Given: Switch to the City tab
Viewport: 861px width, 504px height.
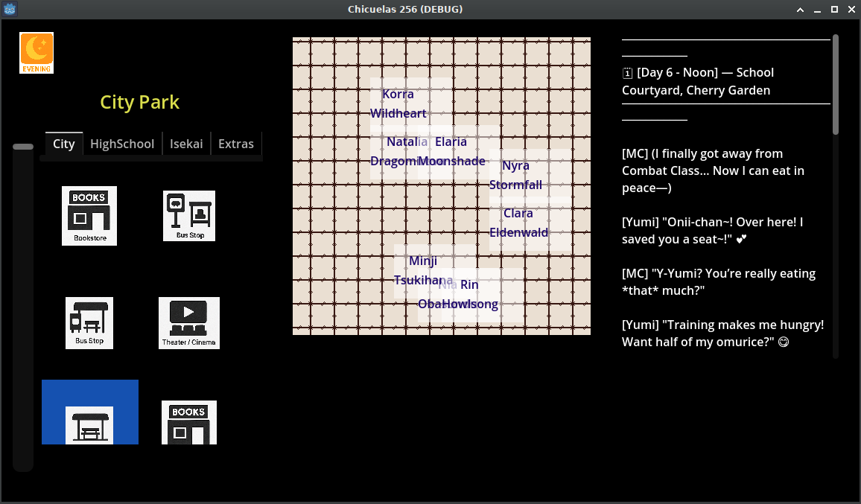Looking at the screenshot, I should 64,144.
